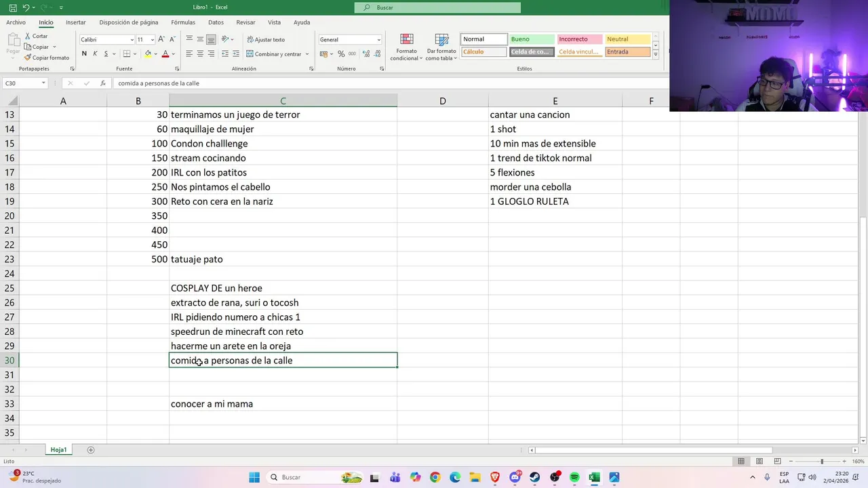
Task: Apply the Cálculo cell style
Action: [484, 52]
